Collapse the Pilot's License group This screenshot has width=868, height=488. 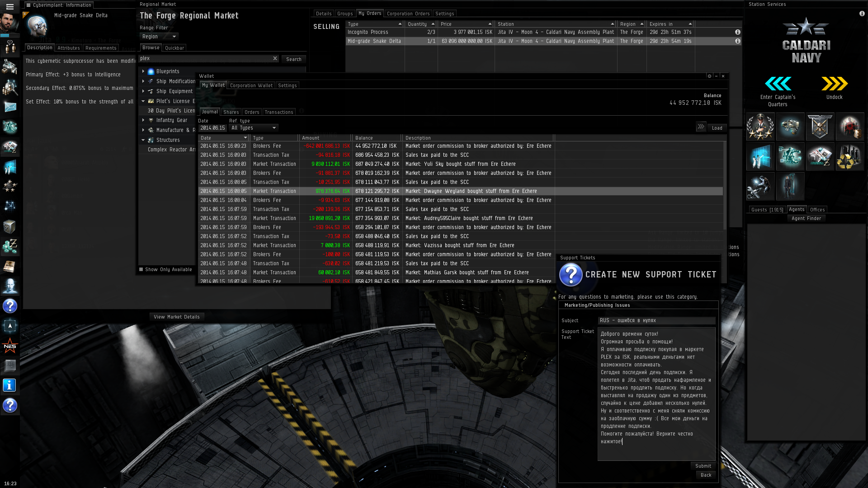[143, 101]
